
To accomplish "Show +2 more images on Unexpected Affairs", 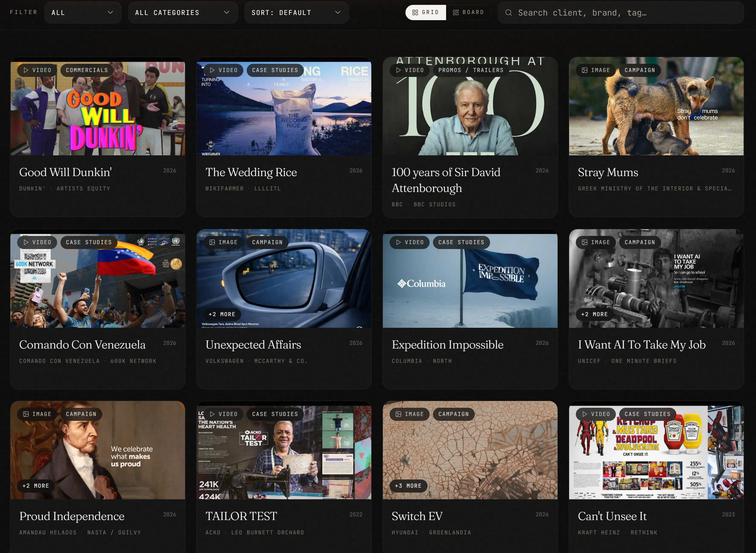I will coord(222,314).
